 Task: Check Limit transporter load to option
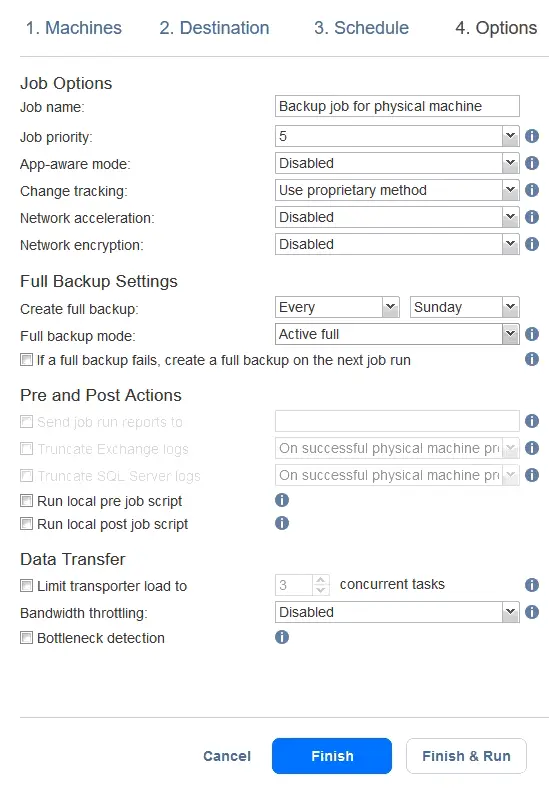coord(26,586)
